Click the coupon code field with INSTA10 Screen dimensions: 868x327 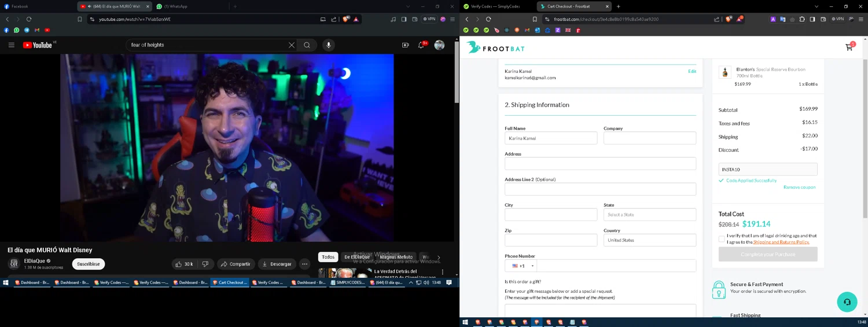[768, 170]
